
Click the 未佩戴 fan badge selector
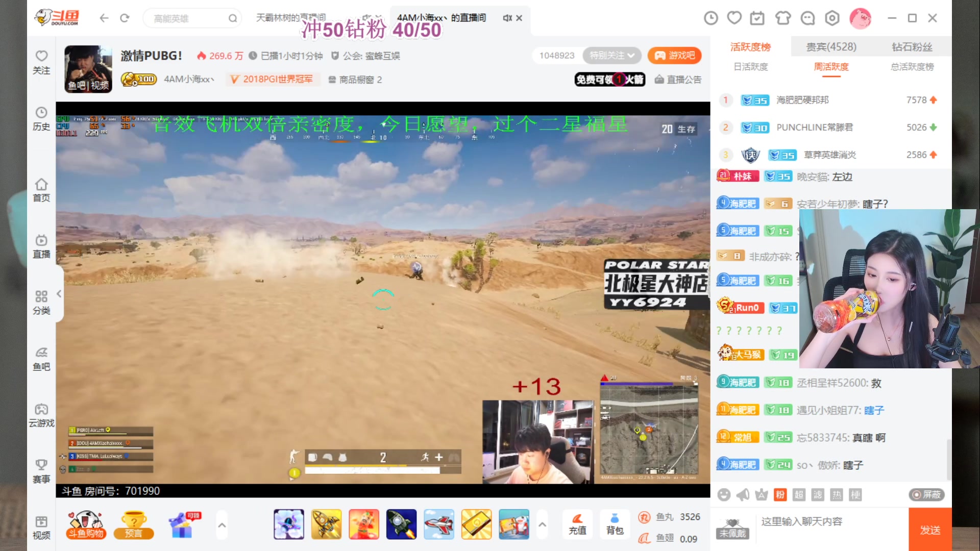[x=732, y=529]
